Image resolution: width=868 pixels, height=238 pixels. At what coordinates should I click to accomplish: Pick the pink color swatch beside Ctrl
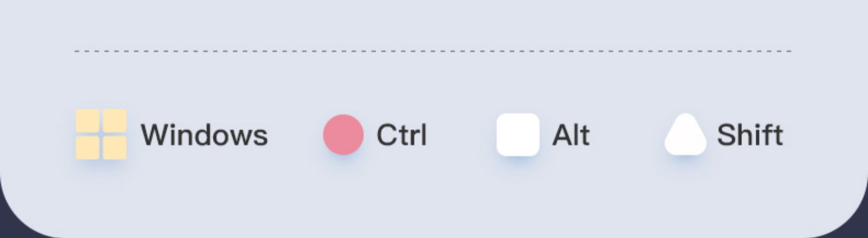[x=343, y=135]
